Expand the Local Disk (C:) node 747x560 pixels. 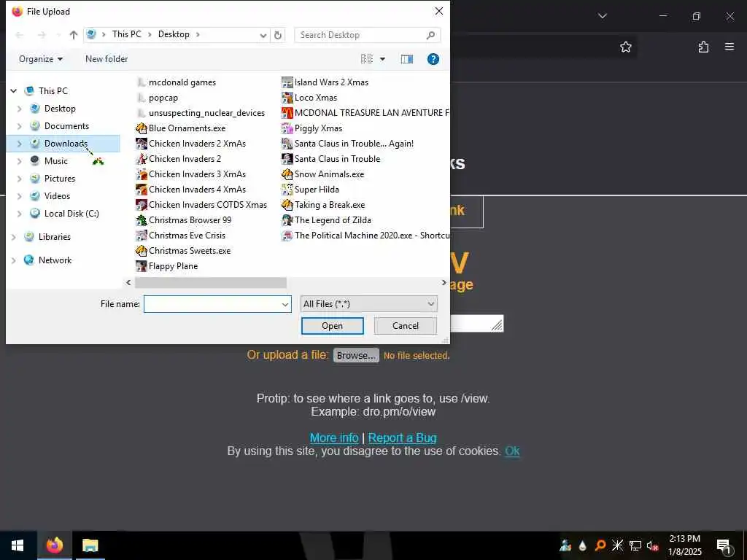[19, 214]
